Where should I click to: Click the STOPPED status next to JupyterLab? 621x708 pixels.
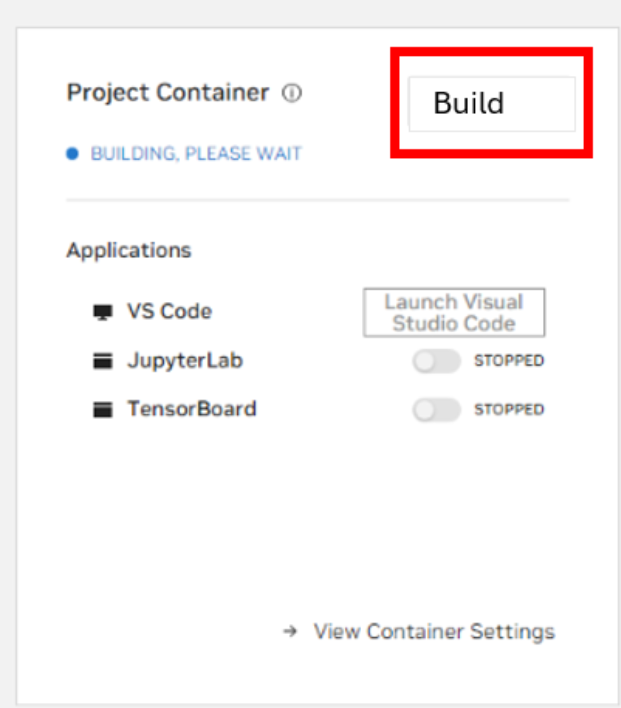tap(509, 361)
